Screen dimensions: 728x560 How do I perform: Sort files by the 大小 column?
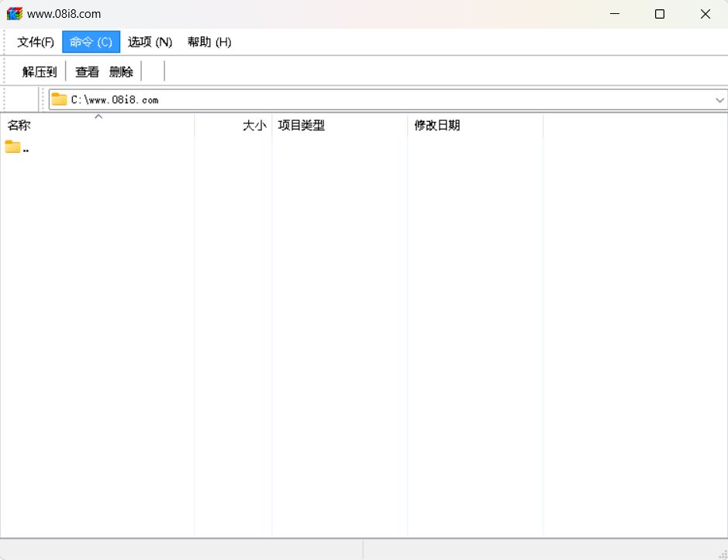[254, 125]
